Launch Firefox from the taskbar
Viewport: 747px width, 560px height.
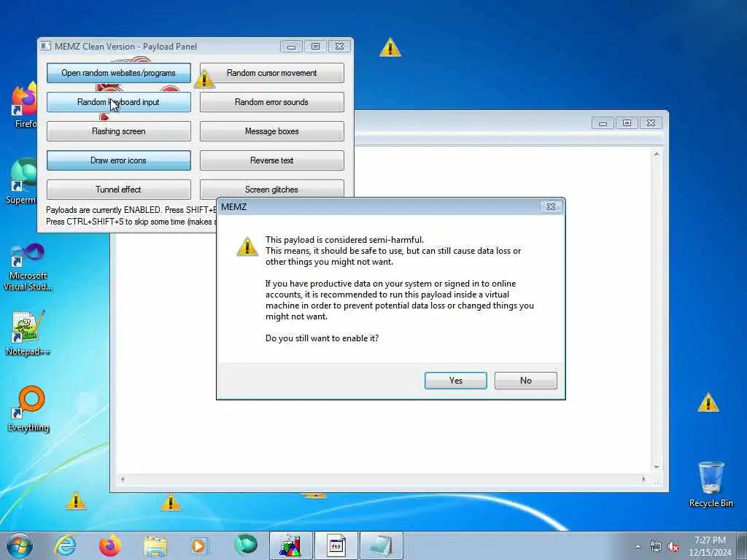coord(109,545)
